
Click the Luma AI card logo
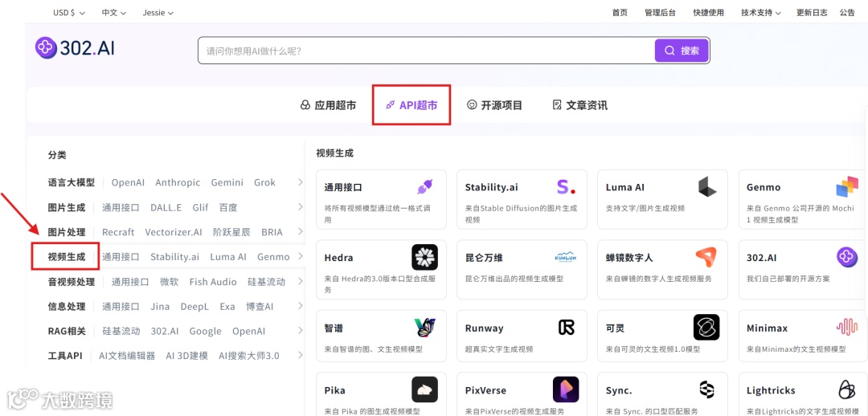[707, 187]
